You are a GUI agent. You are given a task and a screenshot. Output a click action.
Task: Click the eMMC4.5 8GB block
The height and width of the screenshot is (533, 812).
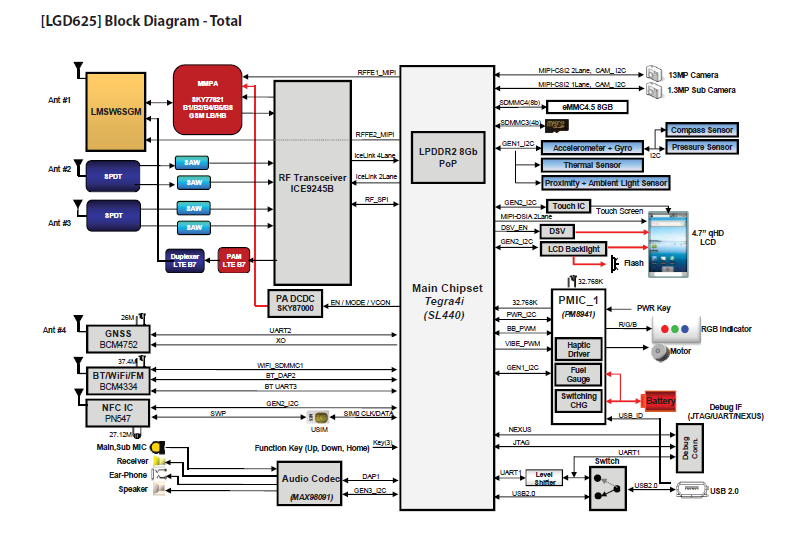(x=587, y=107)
